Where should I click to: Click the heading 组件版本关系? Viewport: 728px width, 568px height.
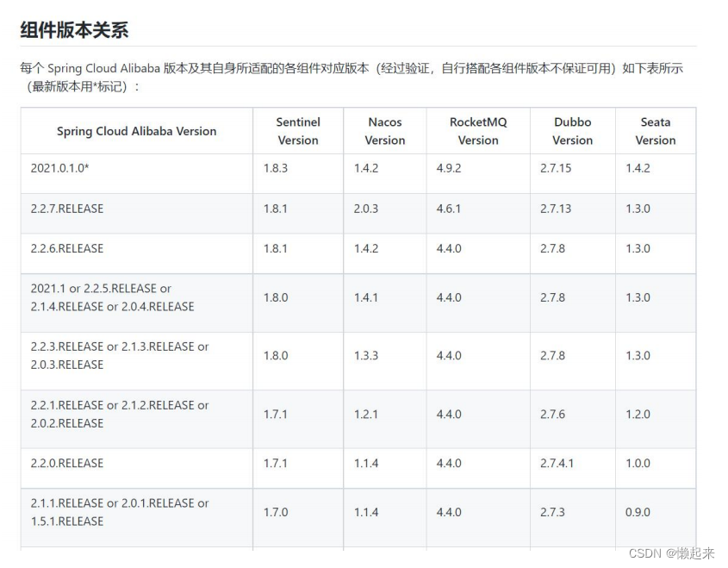pyautogui.click(x=74, y=30)
